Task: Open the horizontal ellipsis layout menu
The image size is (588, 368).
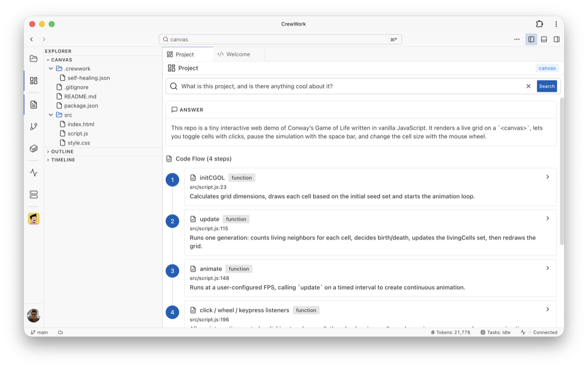Action: point(517,39)
